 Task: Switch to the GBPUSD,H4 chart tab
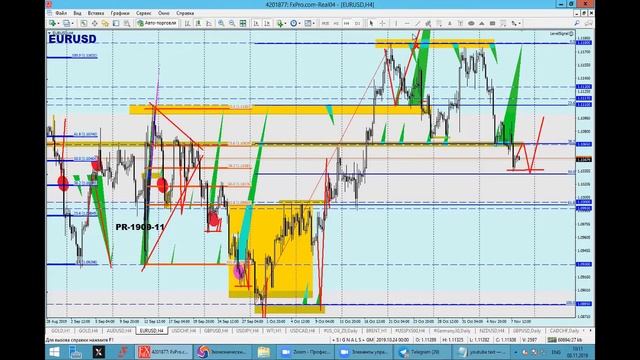coord(216,330)
